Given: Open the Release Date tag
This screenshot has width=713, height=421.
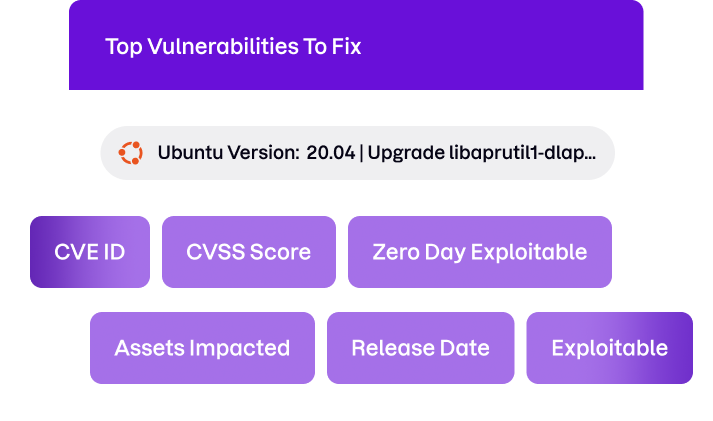Looking at the screenshot, I should click(420, 348).
